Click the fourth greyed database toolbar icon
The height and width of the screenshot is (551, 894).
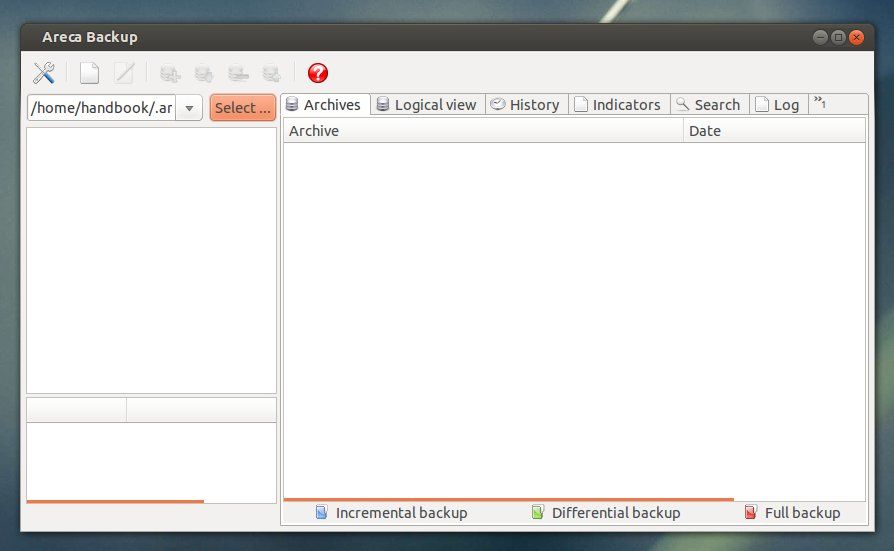pos(271,74)
